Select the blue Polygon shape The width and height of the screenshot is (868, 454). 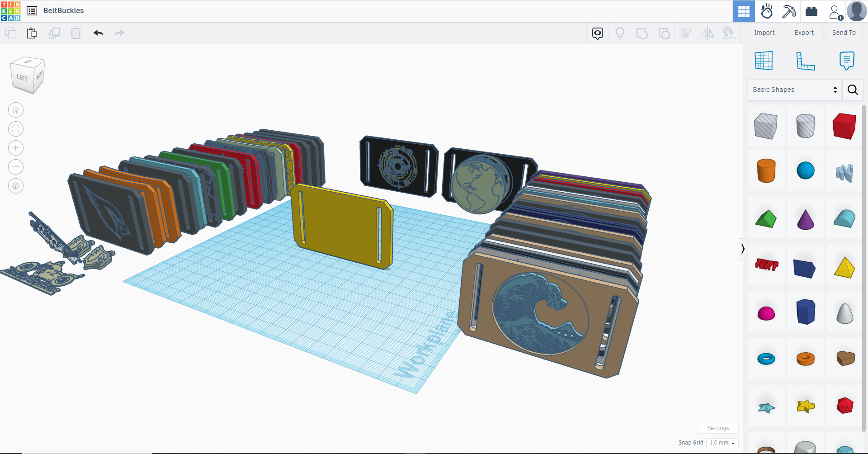[x=805, y=312]
